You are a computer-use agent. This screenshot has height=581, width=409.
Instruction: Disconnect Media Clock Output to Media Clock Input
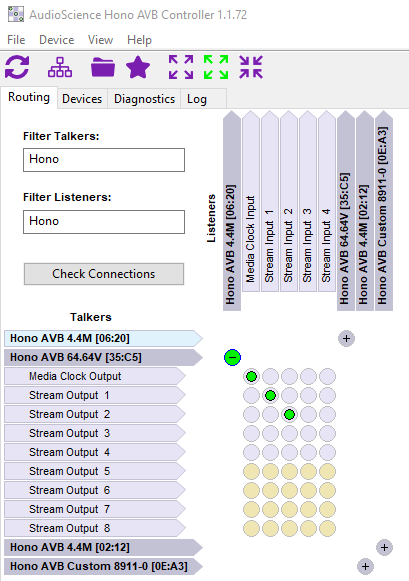pyautogui.click(x=251, y=376)
